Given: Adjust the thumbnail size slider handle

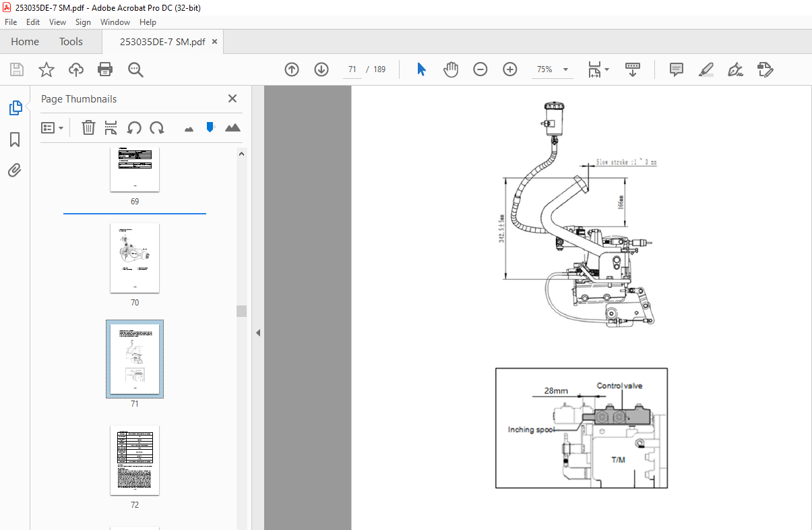Looking at the screenshot, I should coord(210,127).
